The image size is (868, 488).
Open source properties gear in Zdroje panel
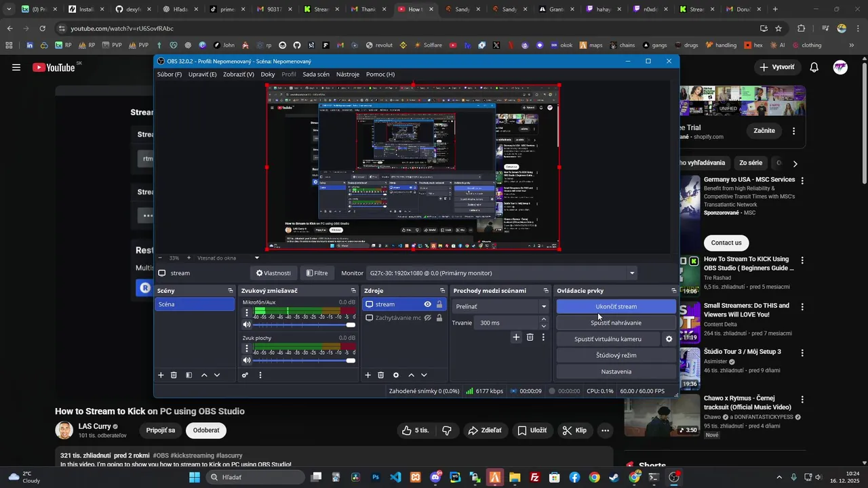[396, 375]
